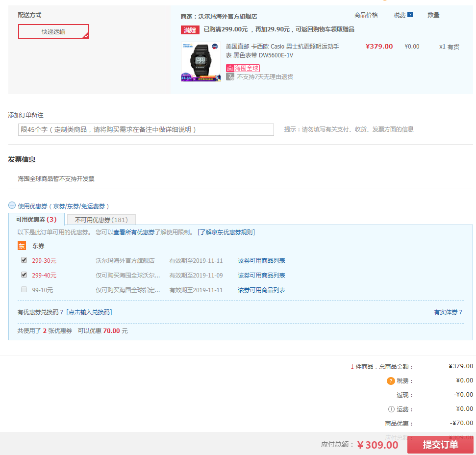Screen dimensions: 476x455
Task: Click the 70.00 coupon discount amount
Action: [x=111, y=331]
